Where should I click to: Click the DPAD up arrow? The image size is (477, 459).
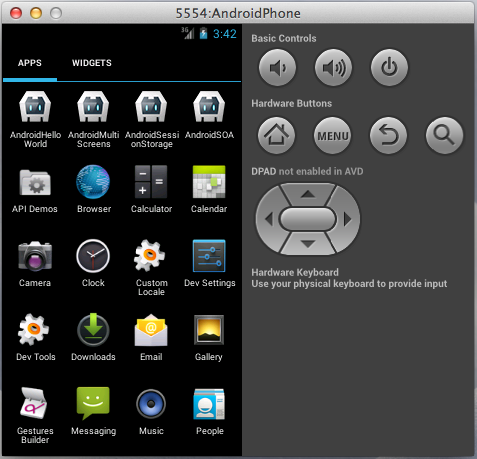pyautogui.click(x=308, y=194)
